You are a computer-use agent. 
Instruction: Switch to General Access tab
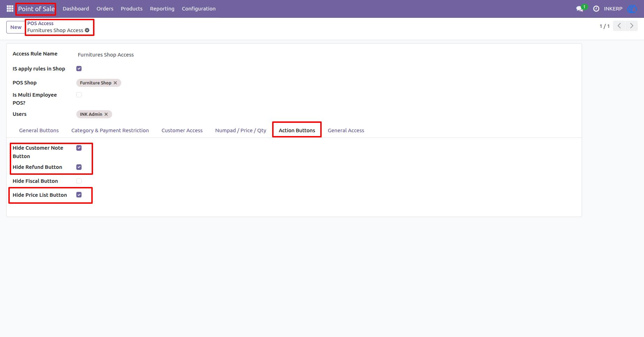click(x=346, y=130)
